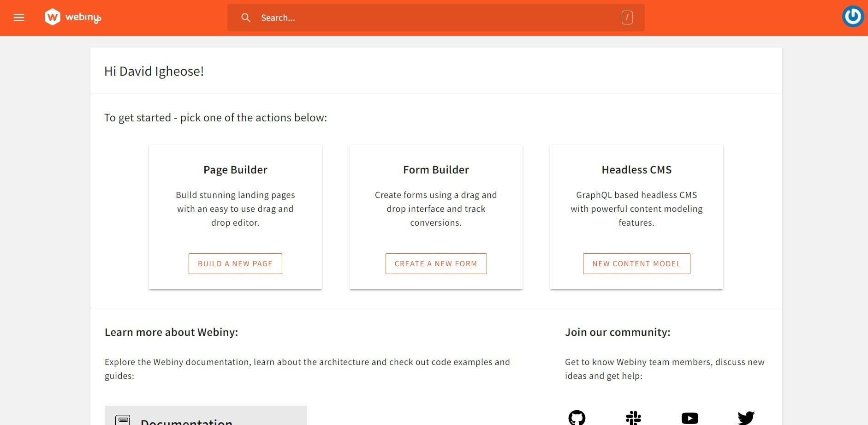Click Build a New Page button

(235, 263)
